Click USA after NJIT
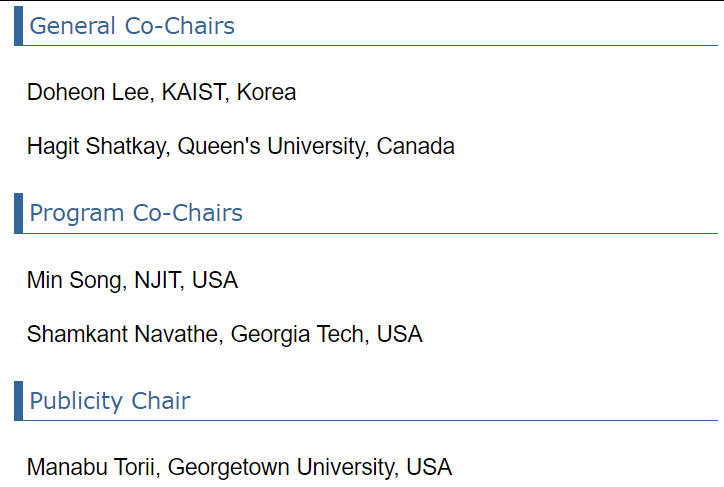Viewport: 724px width, 487px height. coord(215,280)
